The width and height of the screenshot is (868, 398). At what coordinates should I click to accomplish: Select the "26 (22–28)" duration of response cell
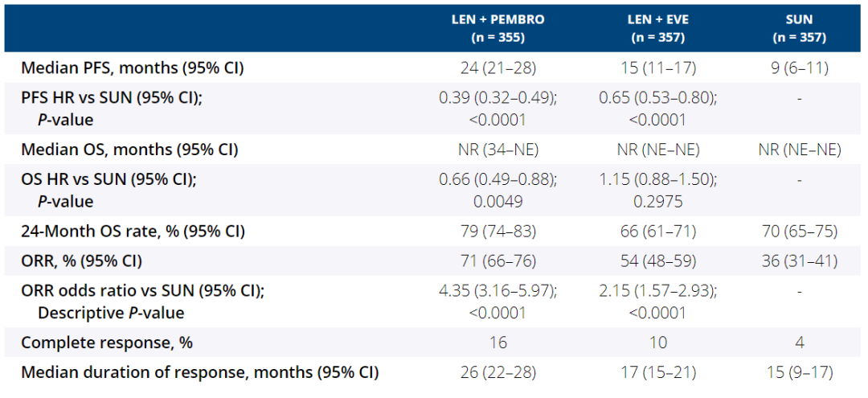pos(497,372)
